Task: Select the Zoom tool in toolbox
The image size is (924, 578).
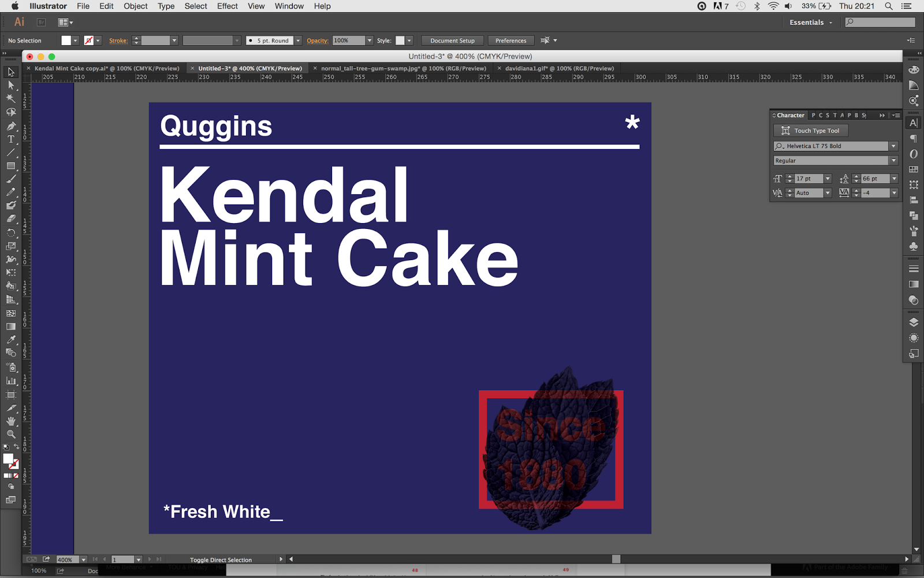Action: pos(11,434)
